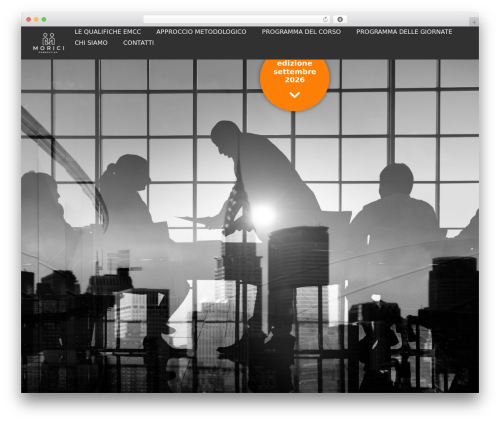Navigate to the Contatti page

click(x=138, y=43)
